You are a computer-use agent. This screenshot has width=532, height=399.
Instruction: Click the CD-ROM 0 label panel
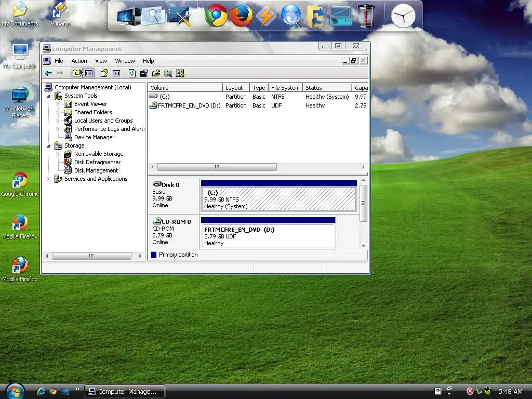coord(174,232)
